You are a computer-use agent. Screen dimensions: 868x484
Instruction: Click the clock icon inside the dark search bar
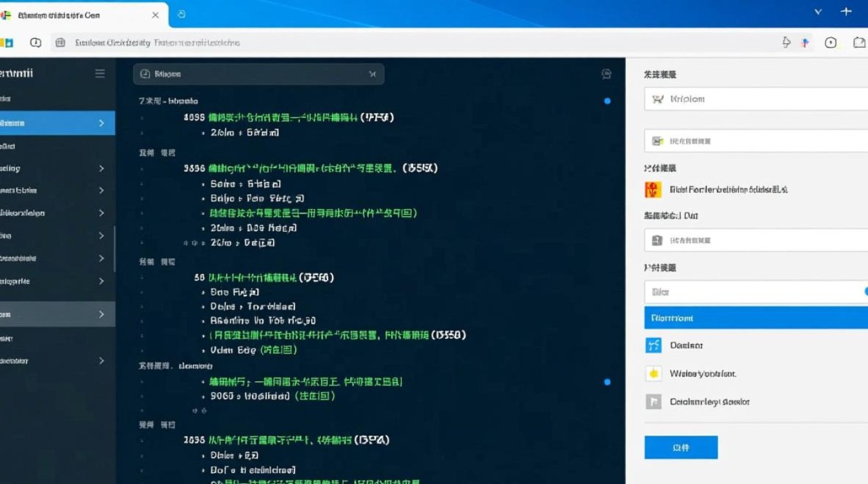pyautogui.click(x=145, y=74)
